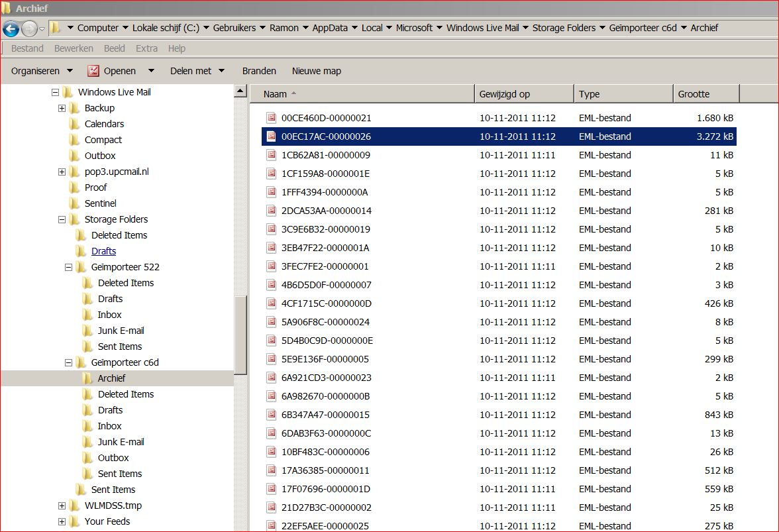Click the Branden button
779x532 pixels.
click(259, 71)
